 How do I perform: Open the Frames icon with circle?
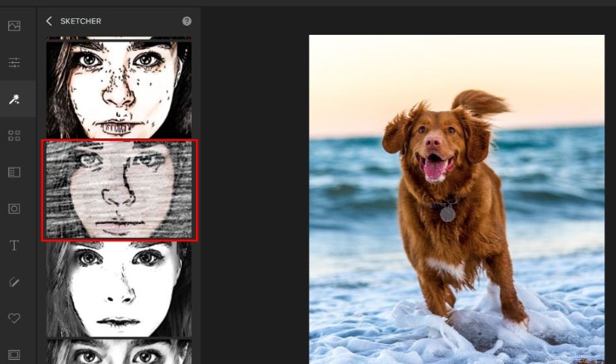coord(14,209)
